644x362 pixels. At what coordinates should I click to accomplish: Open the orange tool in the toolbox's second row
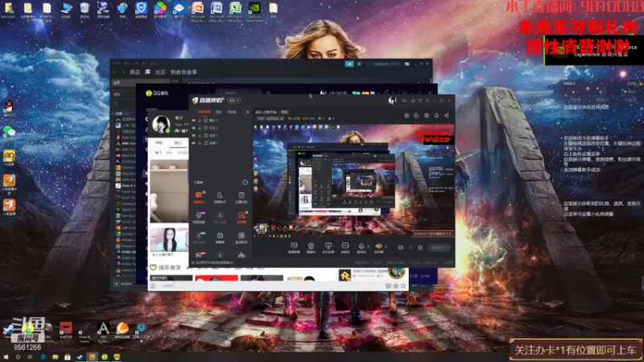click(241, 216)
